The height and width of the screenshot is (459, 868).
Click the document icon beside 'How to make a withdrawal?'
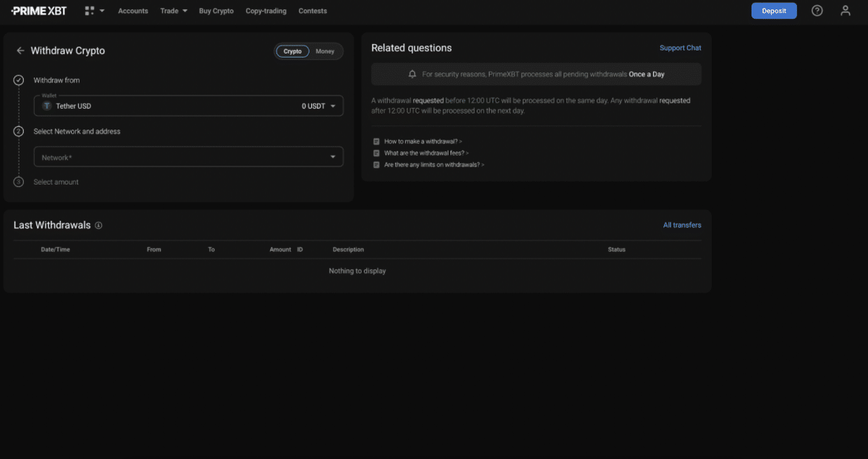(x=376, y=141)
